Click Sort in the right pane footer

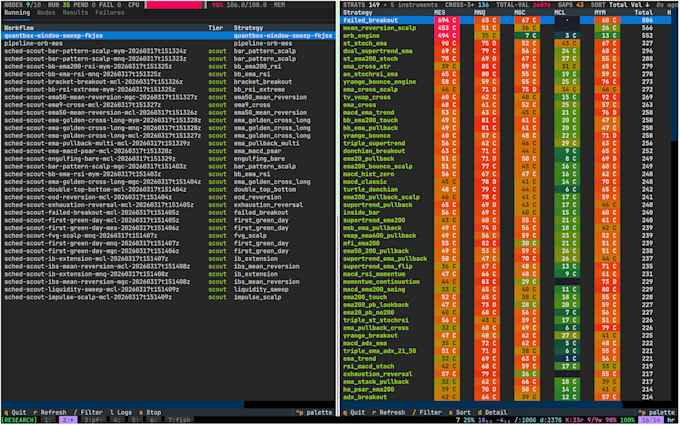coord(460,412)
